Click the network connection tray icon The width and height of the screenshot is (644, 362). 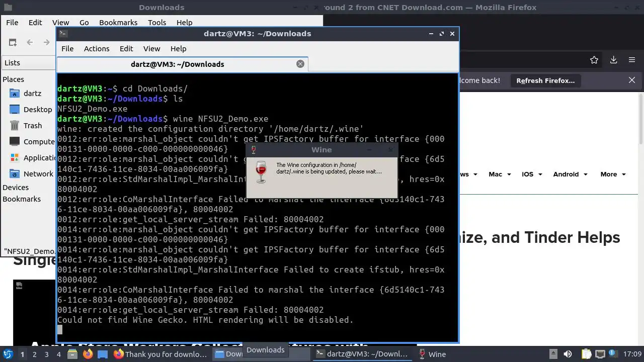pos(600,354)
